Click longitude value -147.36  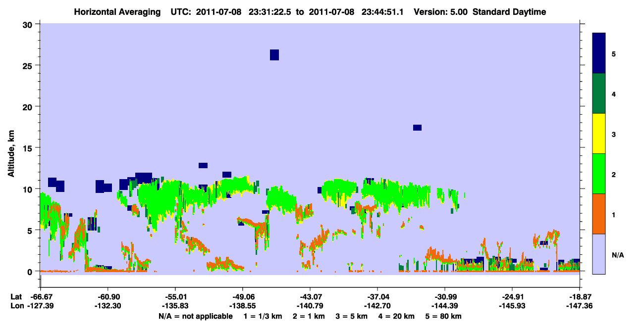580,306
